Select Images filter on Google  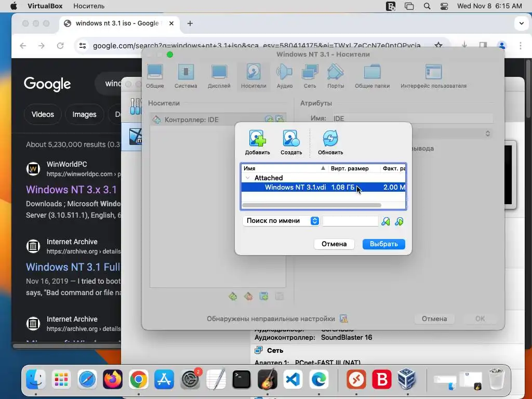[84, 114]
